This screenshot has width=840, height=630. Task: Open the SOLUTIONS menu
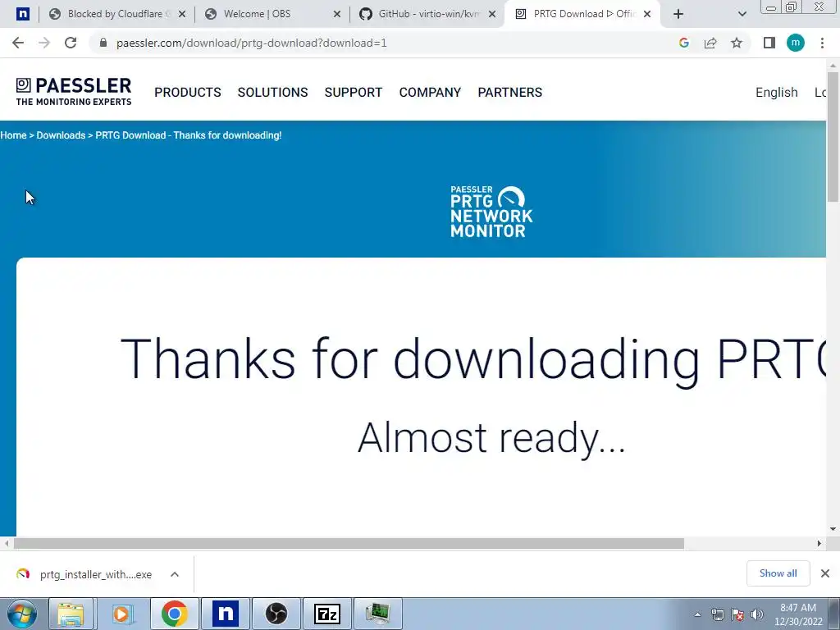[272, 92]
